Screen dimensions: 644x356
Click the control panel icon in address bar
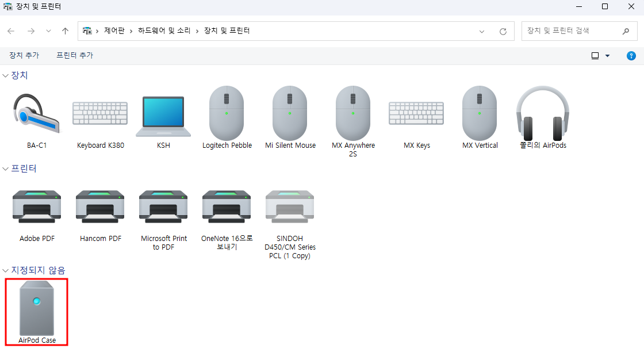tap(87, 31)
